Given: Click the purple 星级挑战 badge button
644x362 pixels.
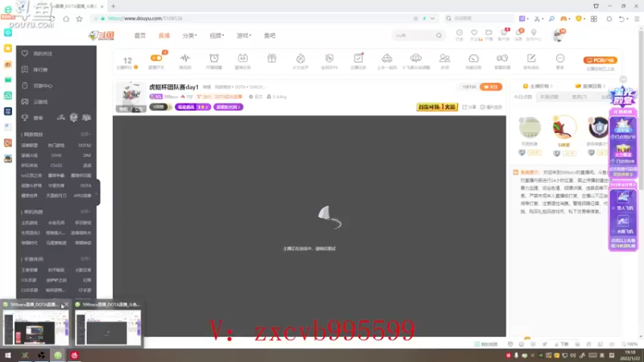Looking at the screenshot, I should (192, 107).
